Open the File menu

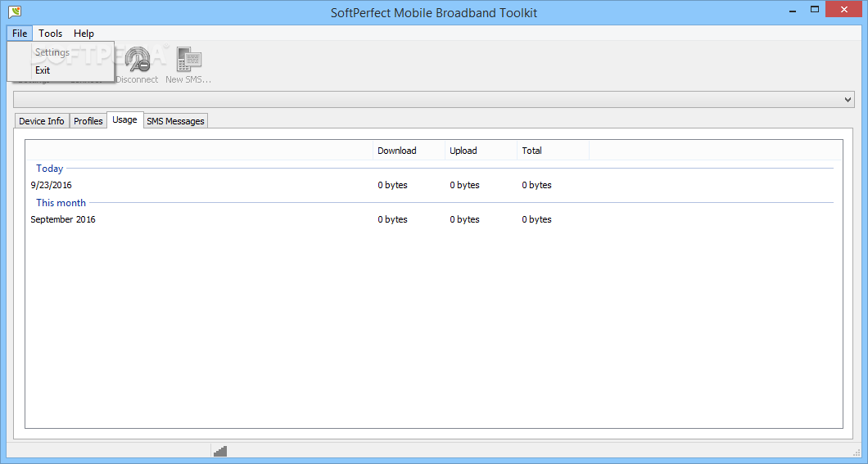(x=20, y=34)
